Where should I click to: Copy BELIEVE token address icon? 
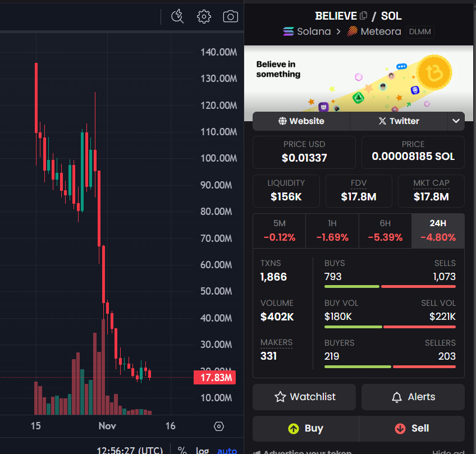point(363,16)
